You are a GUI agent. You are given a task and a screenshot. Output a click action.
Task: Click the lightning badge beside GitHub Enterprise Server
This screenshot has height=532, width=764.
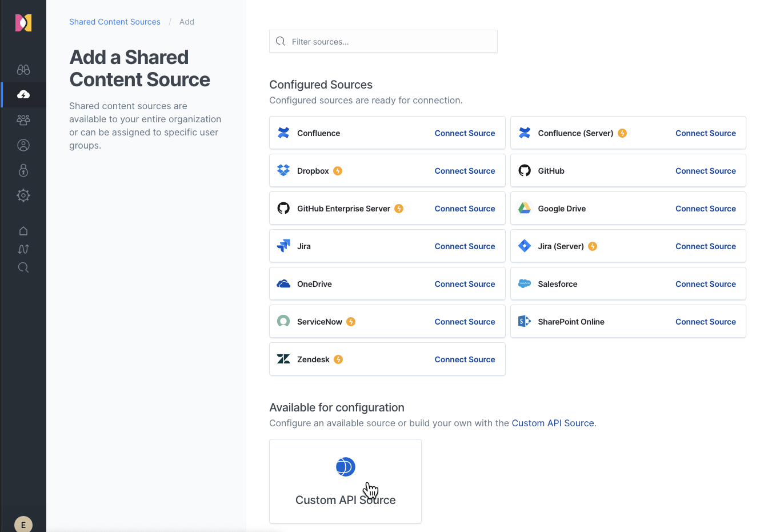point(399,209)
